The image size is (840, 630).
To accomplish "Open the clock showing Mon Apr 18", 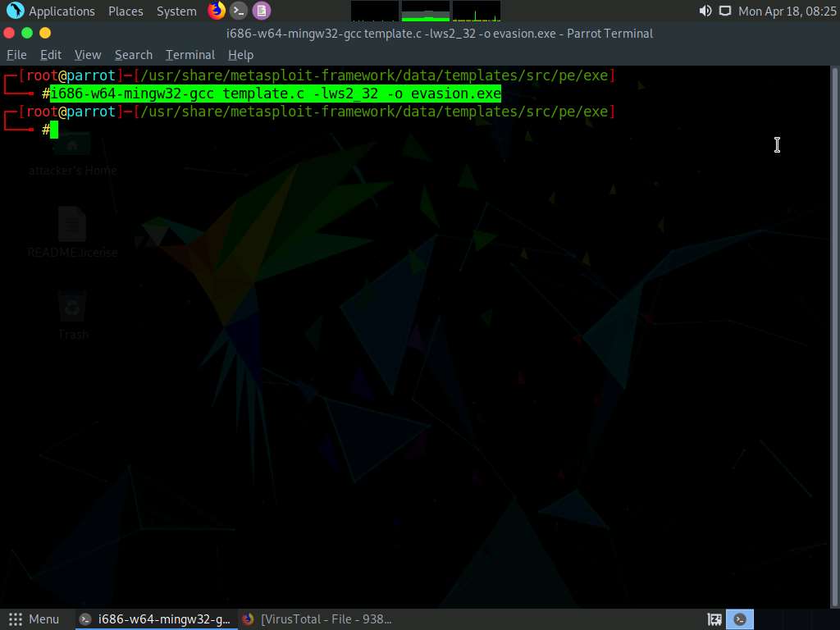I will click(787, 11).
